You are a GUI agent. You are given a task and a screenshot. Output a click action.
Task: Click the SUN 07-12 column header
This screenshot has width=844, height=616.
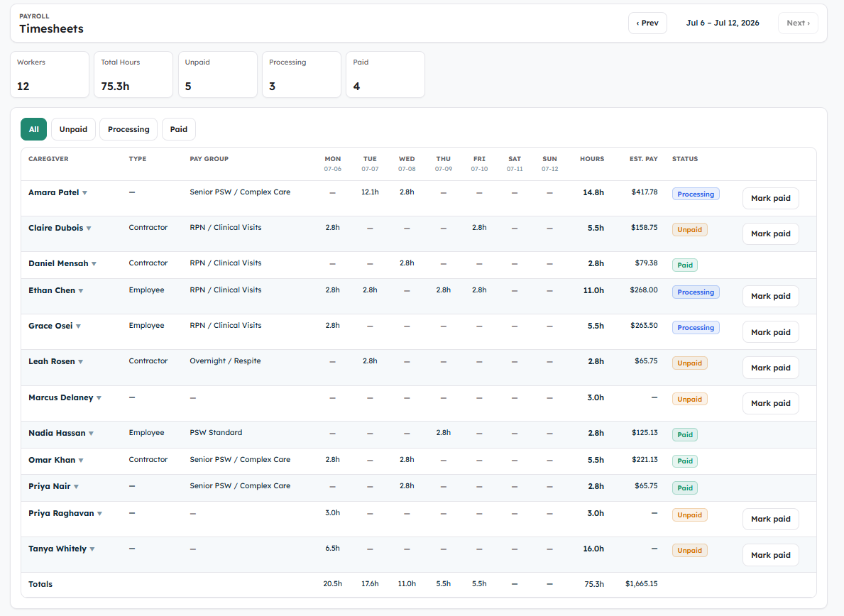[549, 163]
